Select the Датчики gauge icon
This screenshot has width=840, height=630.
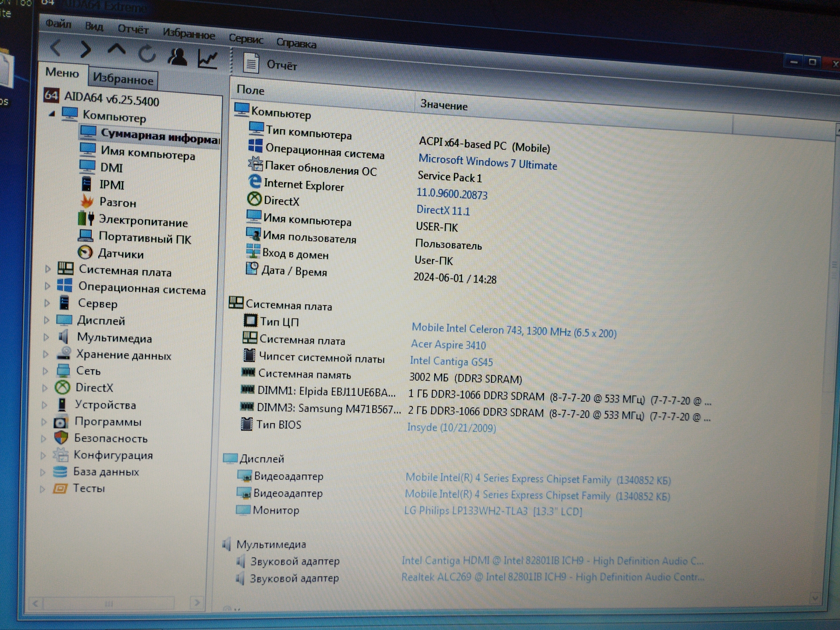(x=85, y=252)
